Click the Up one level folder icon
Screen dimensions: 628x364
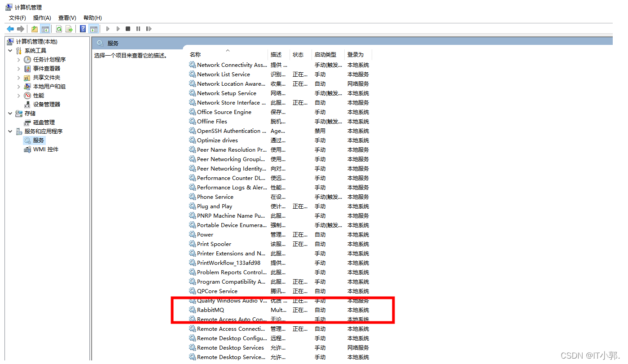tap(35, 29)
